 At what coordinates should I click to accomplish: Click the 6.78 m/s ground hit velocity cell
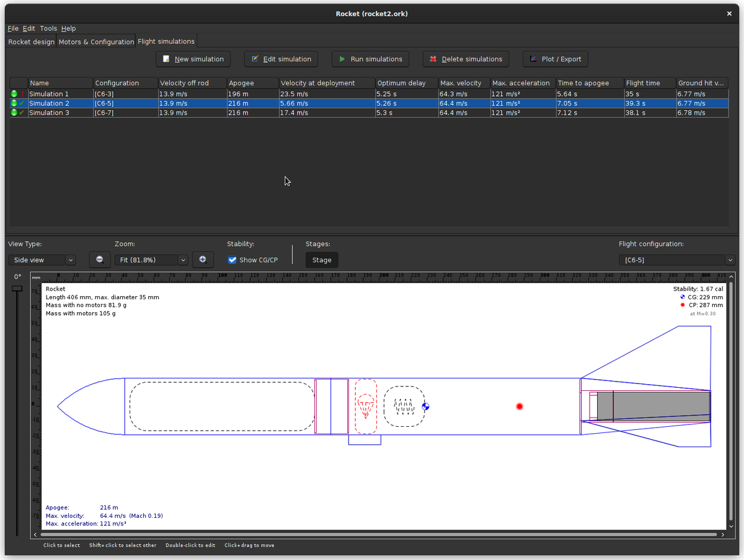point(702,113)
